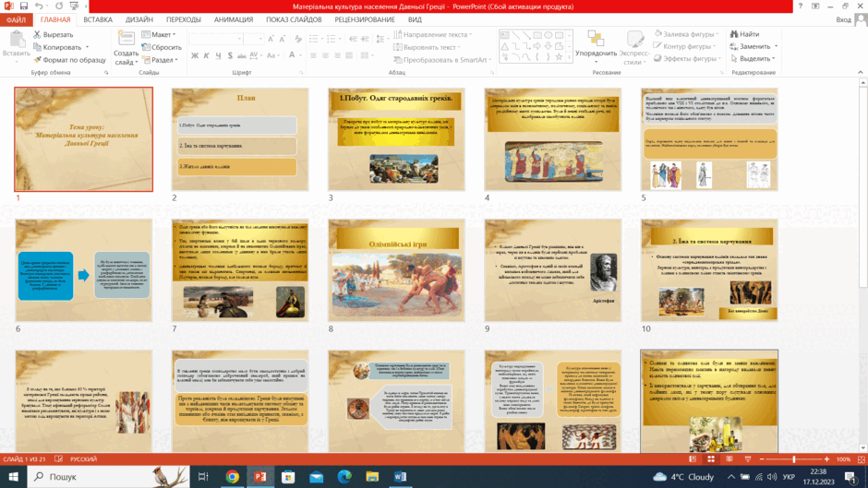Select slide 8 Олімпійські ігри thumbnail
The image size is (868, 488).
tap(396, 270)
